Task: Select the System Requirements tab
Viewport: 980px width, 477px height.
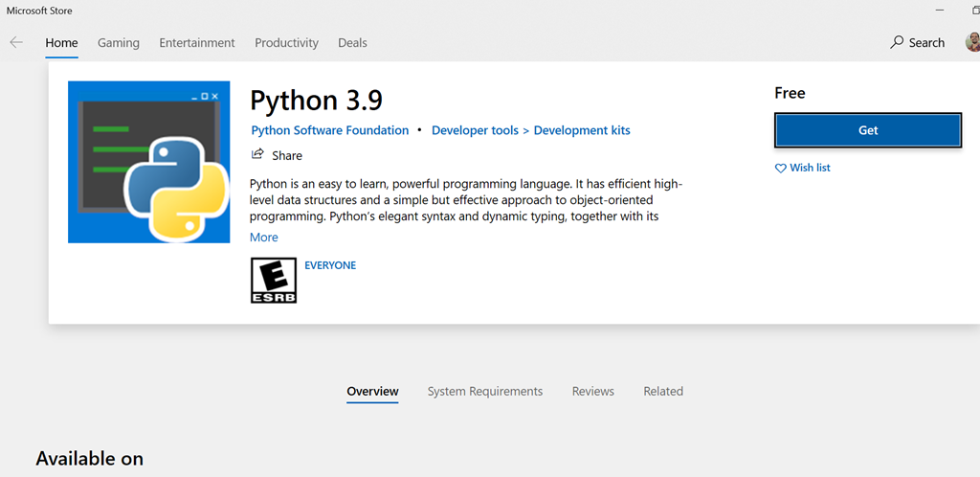Action: coord(484,391)
